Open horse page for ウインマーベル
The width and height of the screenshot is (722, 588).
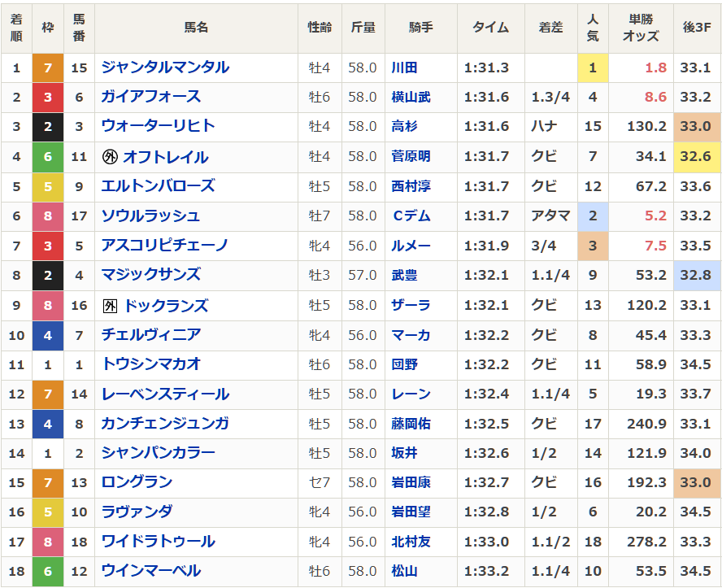[150, 571]
